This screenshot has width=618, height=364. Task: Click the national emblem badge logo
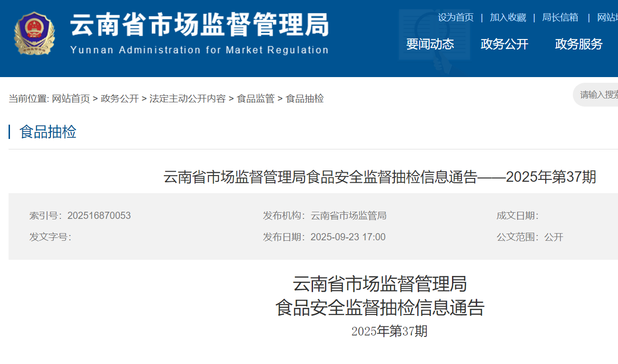tap(34, 34)
